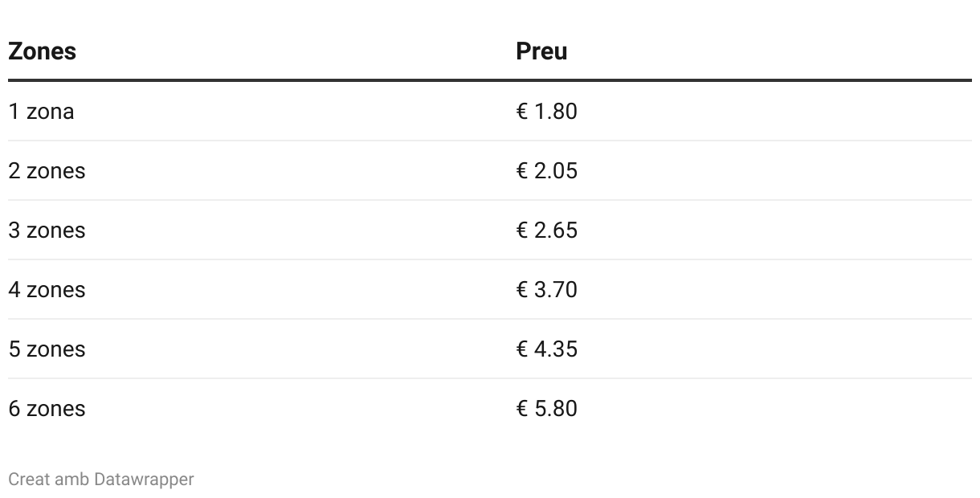Select the "3 zones" cell
This screenshot has height=498, width=980.
47,231
